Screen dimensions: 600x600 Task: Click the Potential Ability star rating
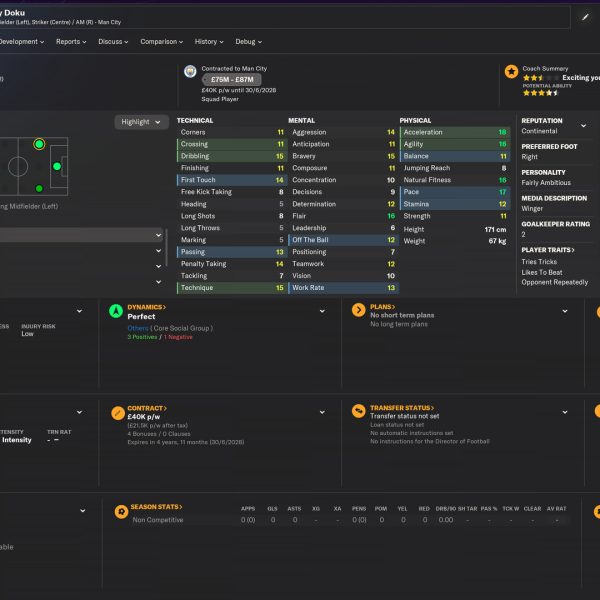541,93
